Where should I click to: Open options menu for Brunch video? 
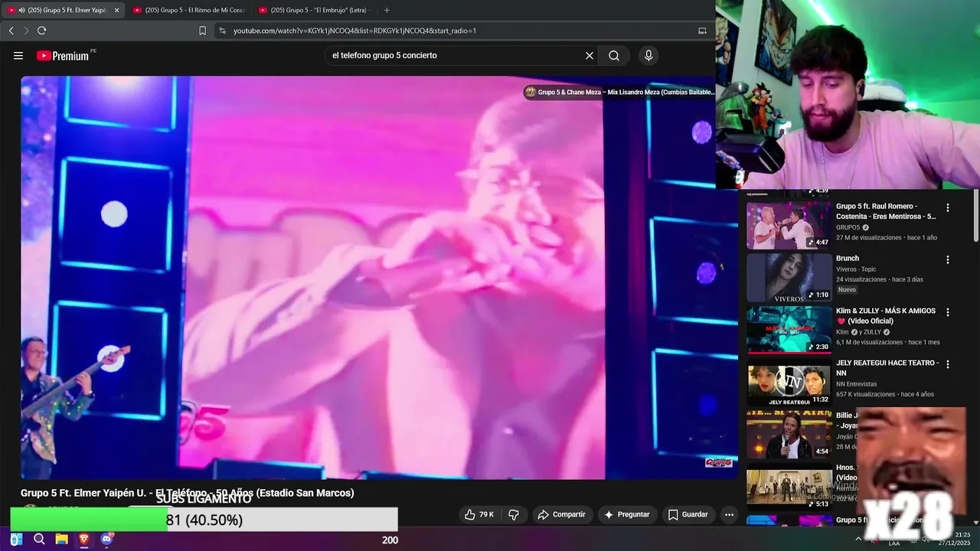point(948,259)
